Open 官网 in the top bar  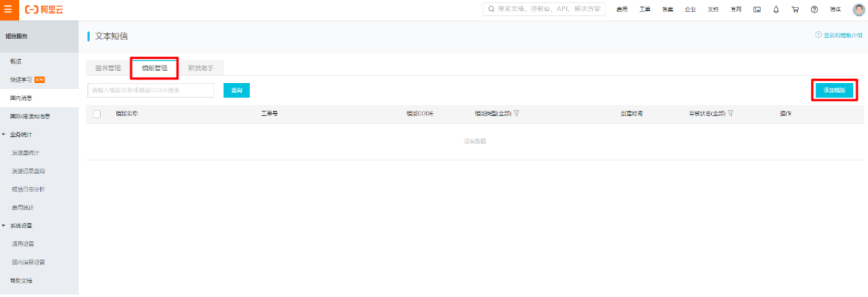736,10
